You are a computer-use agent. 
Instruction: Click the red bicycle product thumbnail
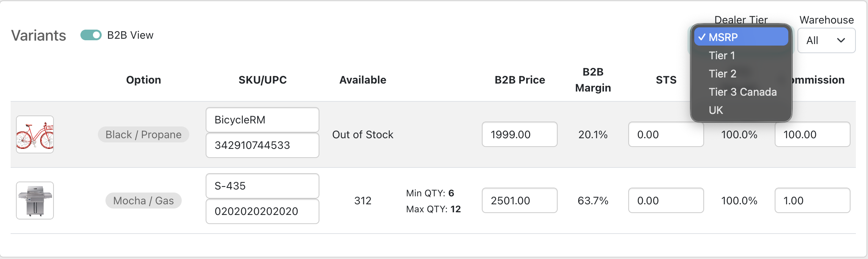[x=35, y=134]
